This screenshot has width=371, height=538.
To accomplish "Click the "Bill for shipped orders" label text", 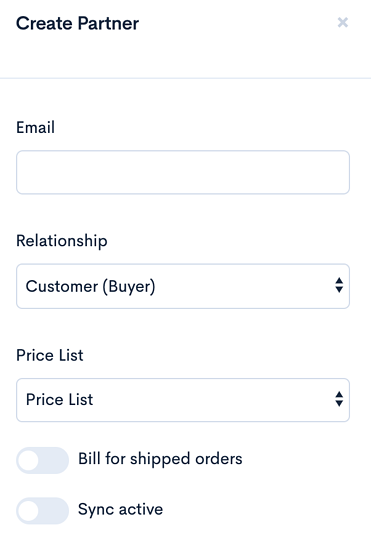I will tap(160, 459).
